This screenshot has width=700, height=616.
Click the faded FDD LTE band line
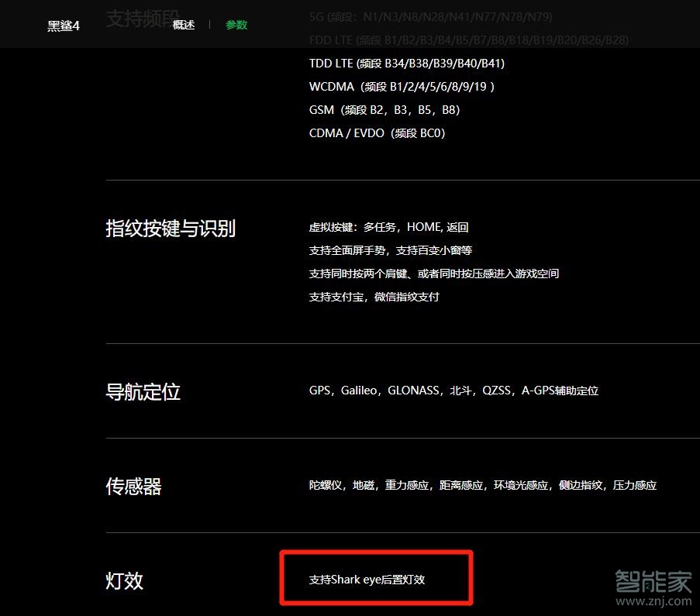[469, 40]
